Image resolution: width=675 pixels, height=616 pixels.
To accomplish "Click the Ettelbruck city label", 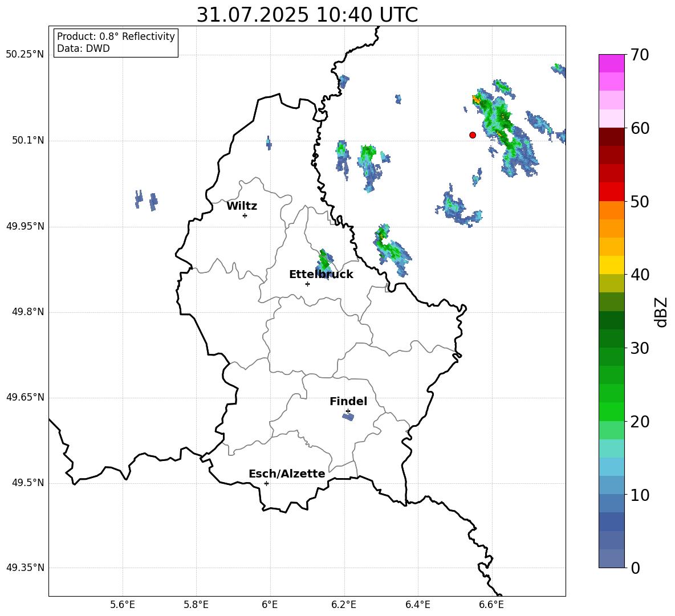I will 321,275.
